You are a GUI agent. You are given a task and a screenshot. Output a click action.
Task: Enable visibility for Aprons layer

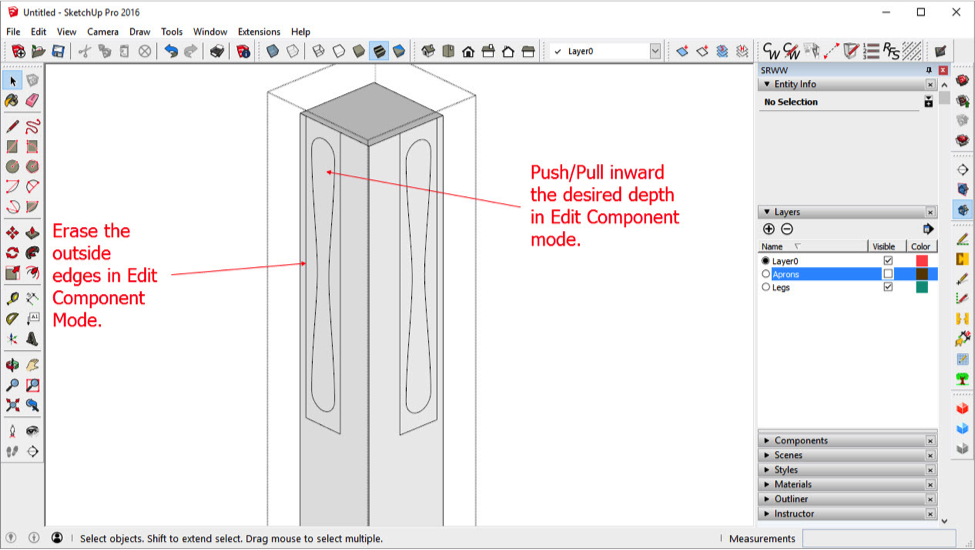[x=887, y=274]
